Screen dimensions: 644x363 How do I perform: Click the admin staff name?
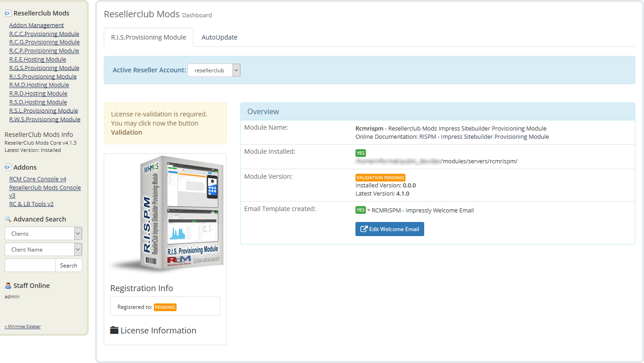tap(12, 297)
